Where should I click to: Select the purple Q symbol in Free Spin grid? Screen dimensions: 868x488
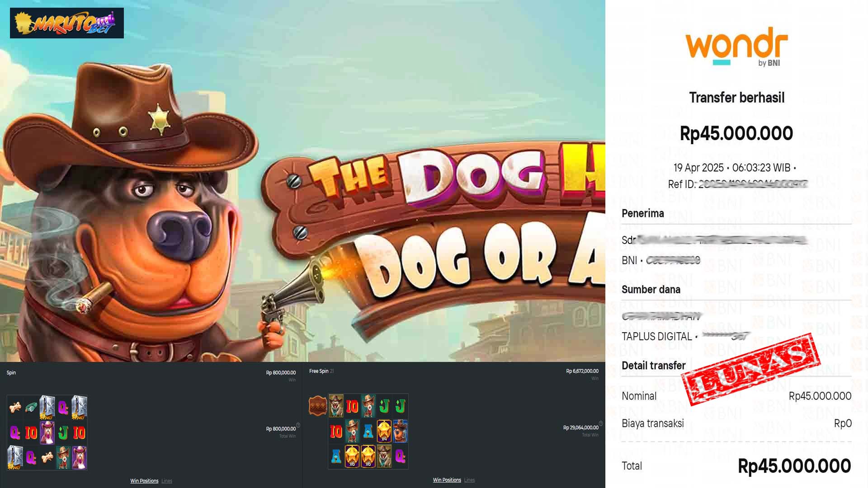pos(400,456)
